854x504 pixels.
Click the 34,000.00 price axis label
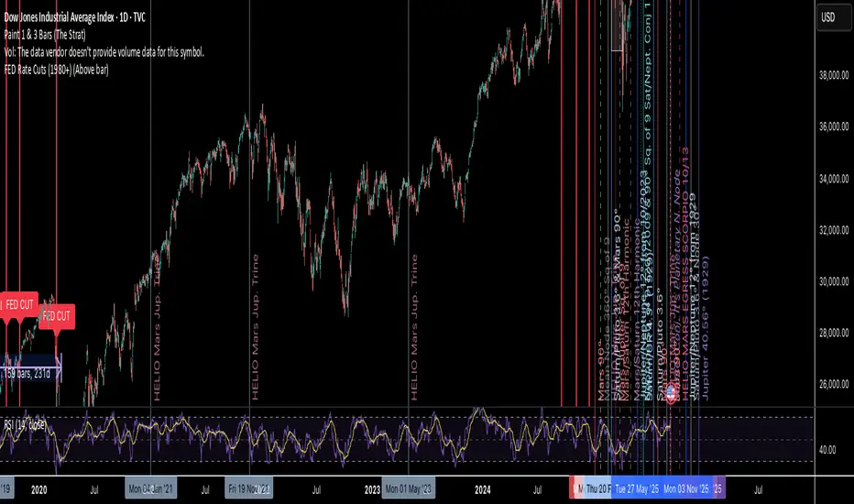click(834, 179)
